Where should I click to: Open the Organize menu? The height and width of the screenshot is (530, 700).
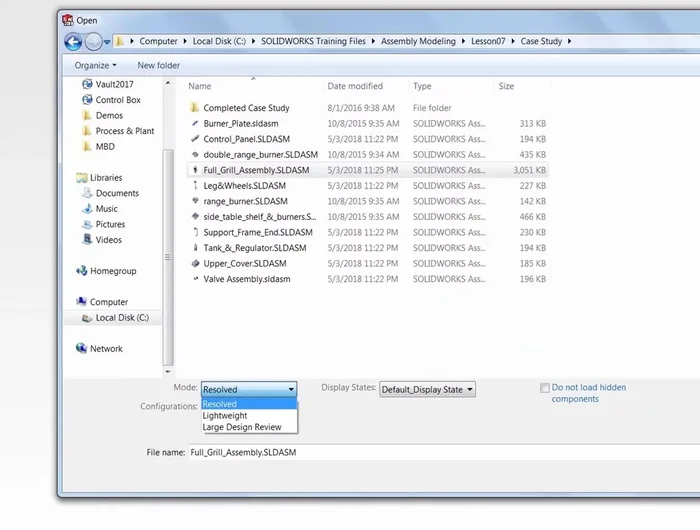pos(95,65)
